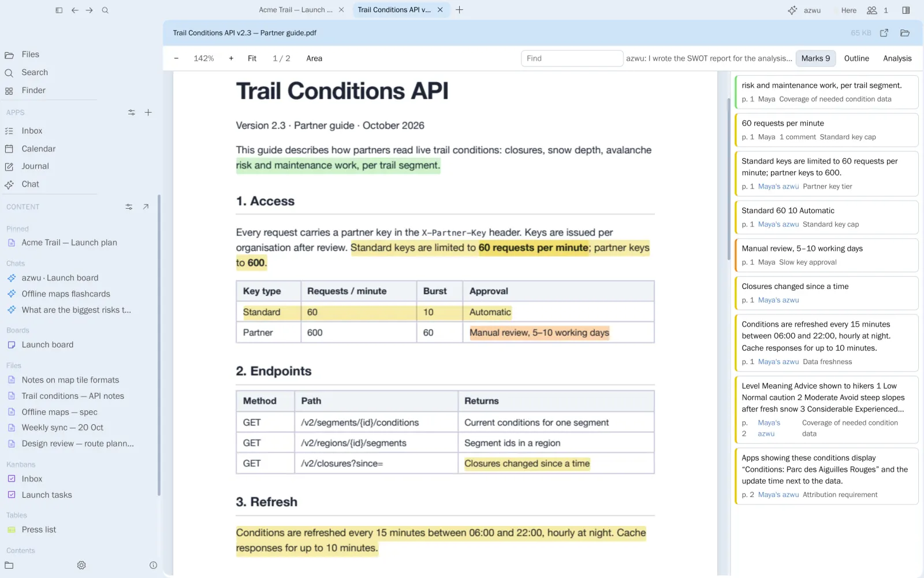Open a new tab with the plus icon
The height and width of the screenshot is (578, 924).
(x=460, y=10)
